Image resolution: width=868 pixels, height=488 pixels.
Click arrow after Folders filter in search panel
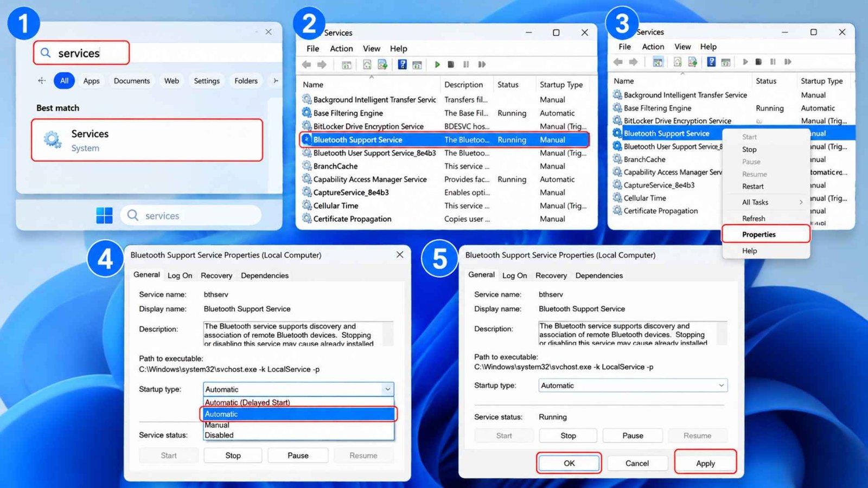click(276, 81)
